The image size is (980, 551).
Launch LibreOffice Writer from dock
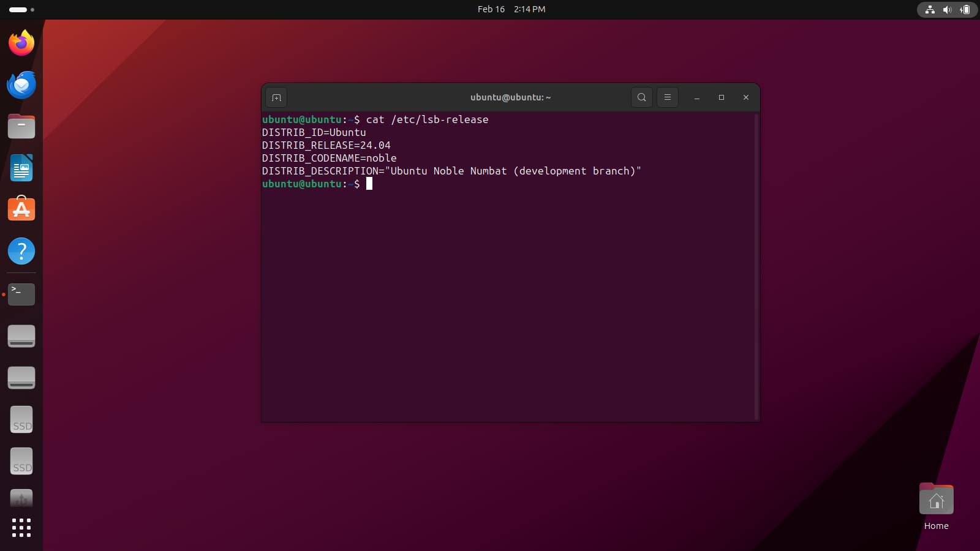tap(21, 168)
